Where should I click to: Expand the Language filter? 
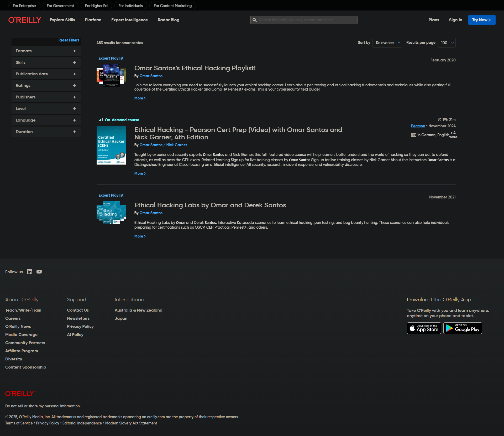click(46, 120)
